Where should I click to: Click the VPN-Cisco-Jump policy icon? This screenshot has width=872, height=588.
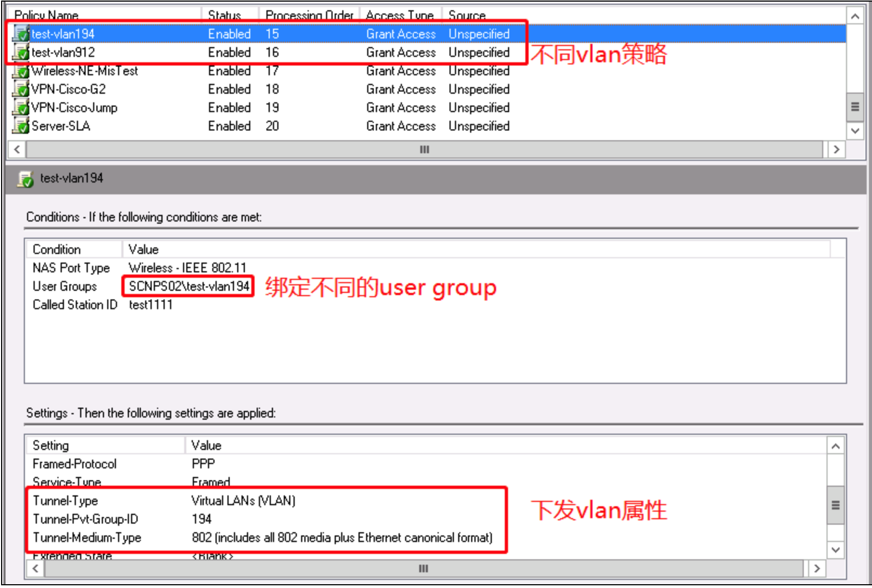21,108
